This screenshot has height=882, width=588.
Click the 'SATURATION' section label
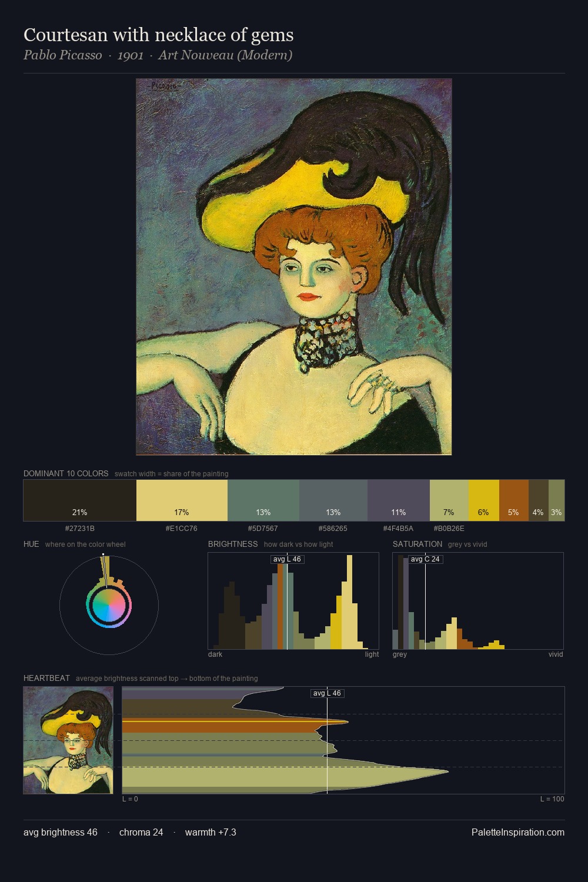tap(417, 544)
